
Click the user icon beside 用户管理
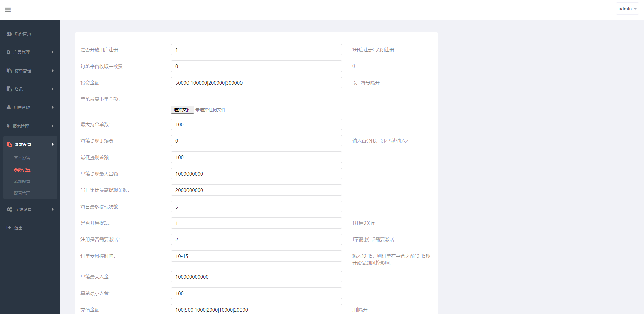[x=9, y=107]
